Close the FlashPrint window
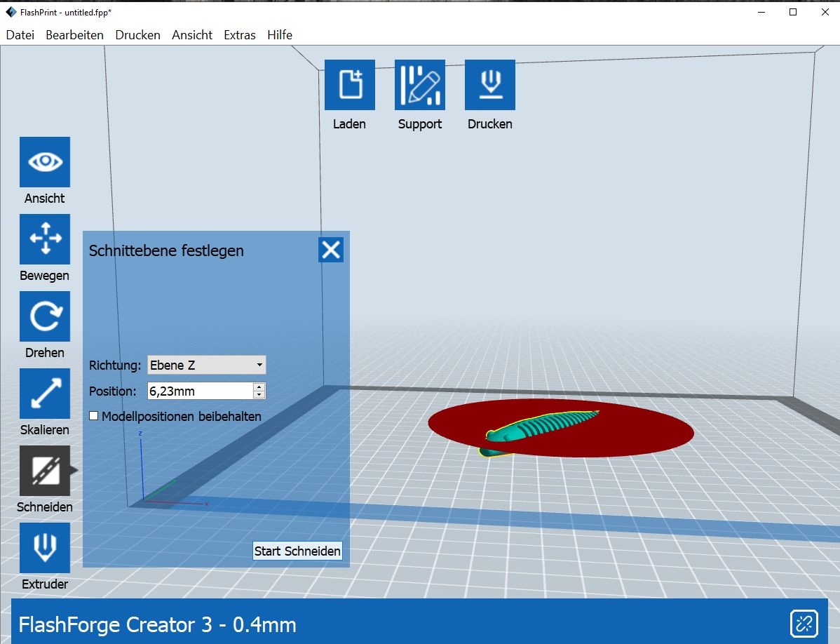 [825, 13]
